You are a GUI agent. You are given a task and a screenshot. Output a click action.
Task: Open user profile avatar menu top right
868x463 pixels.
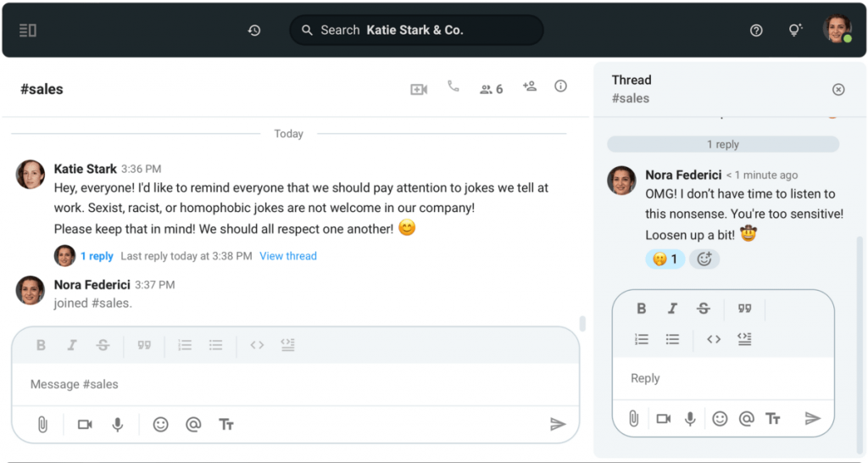tap(837, 30)
